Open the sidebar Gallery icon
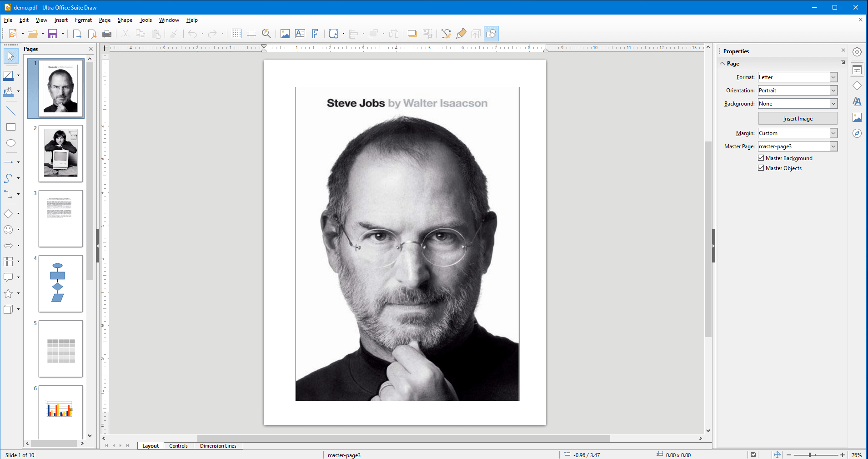This screenshot has height=459, width=868. coord(857,117)
